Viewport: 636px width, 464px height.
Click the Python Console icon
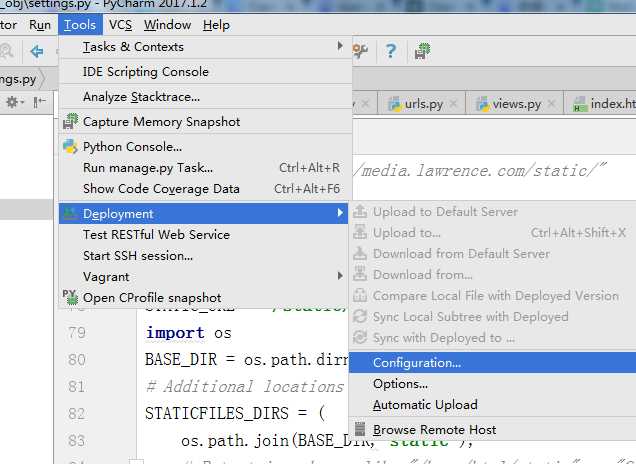(70, 146)
